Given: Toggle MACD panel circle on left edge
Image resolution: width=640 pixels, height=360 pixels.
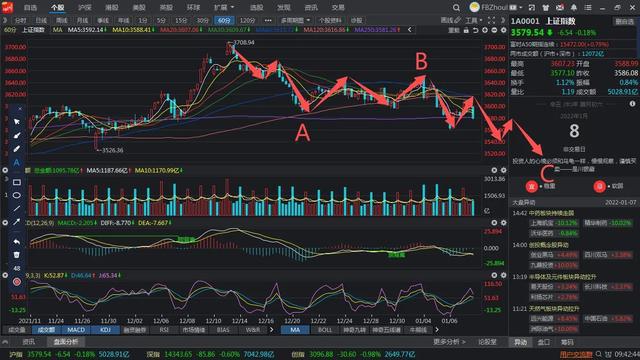Looking at the screenshot, I should tap(5, 223).
